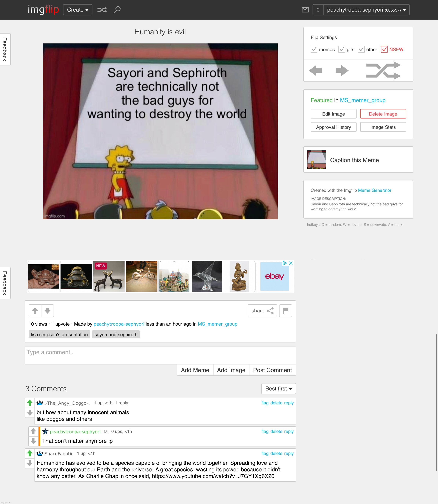The width and height of the screenshot is (438, 504).
Task: Click the shuffle icon in top navbar
Action: coord(102,10)
